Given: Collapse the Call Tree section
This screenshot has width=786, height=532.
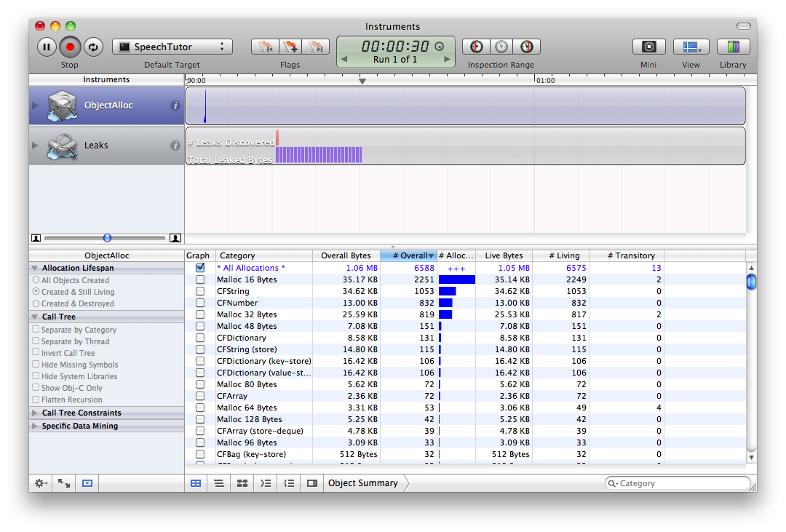Looking at the screenshot, I should (35, 317).
